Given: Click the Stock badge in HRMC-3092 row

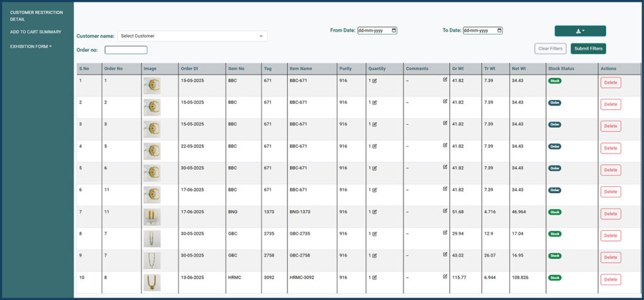Looking at the screenshot, I should pos(555,278).
